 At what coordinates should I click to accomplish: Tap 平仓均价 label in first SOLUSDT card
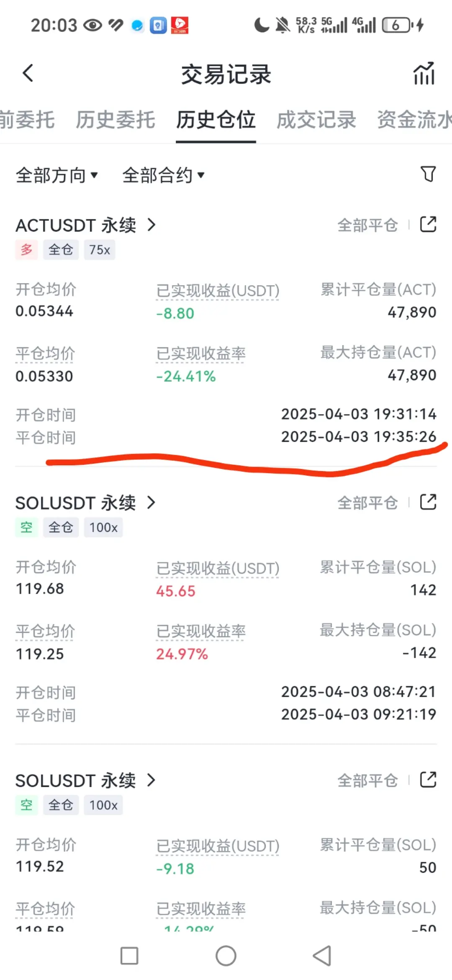coord(45,631)
